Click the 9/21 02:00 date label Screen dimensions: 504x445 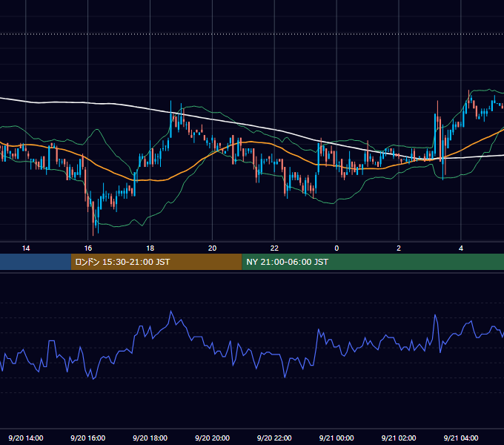pyautogui.click(x=399, y=438)
